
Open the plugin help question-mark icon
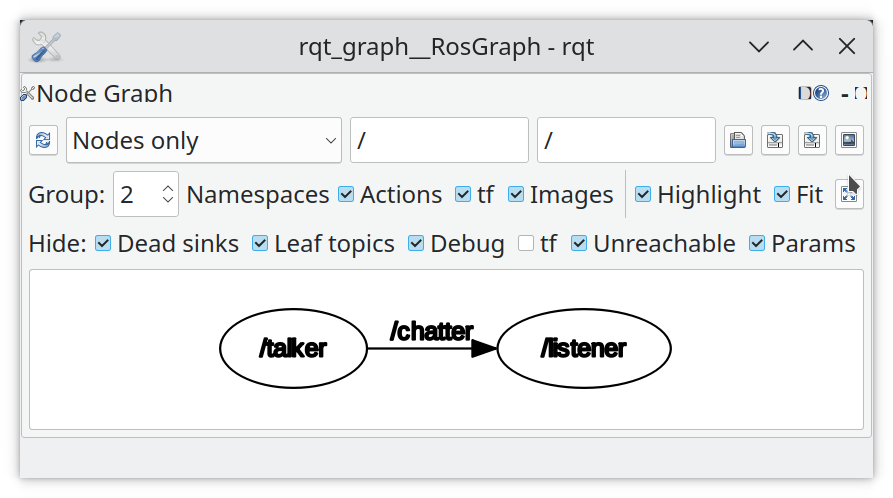coord(821,93)
